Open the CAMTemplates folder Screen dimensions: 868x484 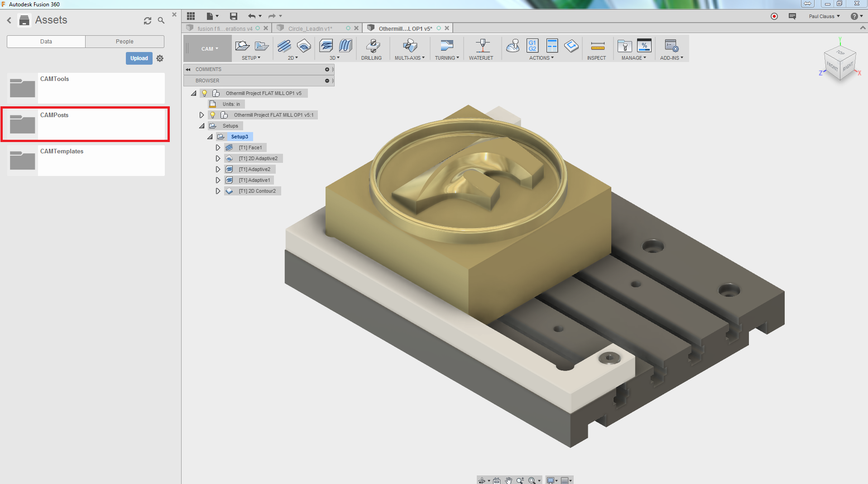point(86,161)
